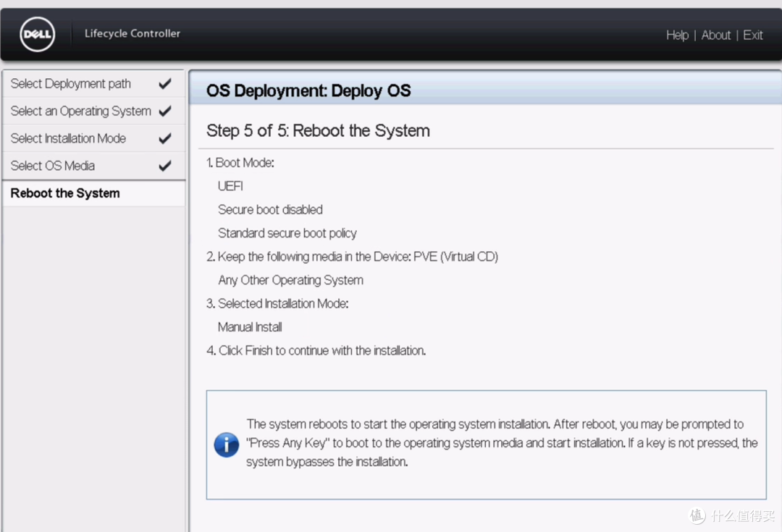
Task: Click checkmark beside Select Installation Mode
Action: point(165,138)
